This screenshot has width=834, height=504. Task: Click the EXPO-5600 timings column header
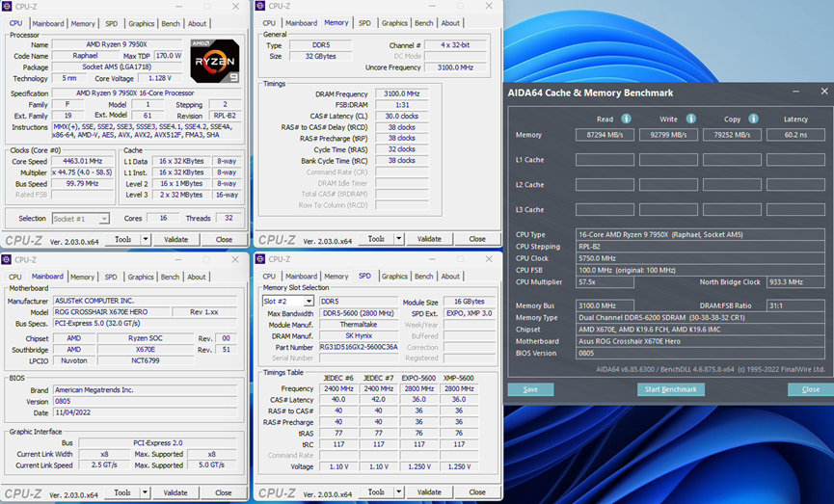pos(419,378)
